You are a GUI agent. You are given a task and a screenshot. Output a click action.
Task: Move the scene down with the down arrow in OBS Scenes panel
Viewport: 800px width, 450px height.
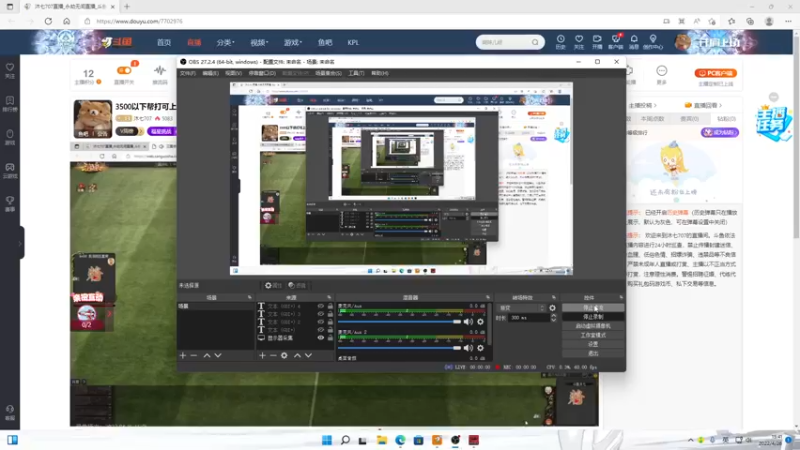pos(218,355)
